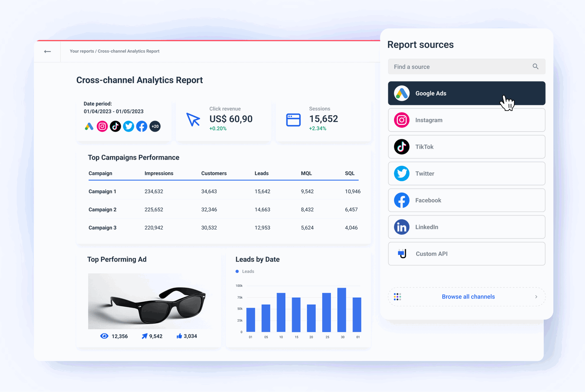Image resolution: width=585 pixels, height=392 pixels.
Task: Click the LinkedIn icon in the sidebar
Action: (x=401, y=227)
